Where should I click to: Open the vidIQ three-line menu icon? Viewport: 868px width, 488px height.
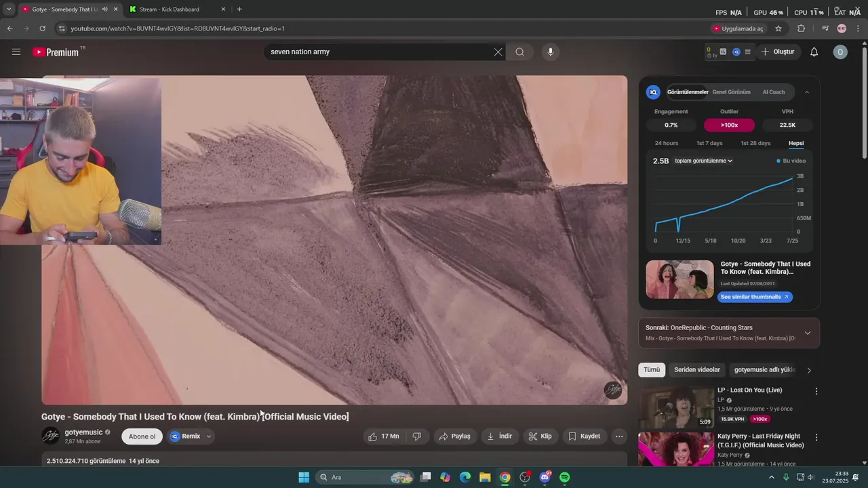tap(747, 52)
